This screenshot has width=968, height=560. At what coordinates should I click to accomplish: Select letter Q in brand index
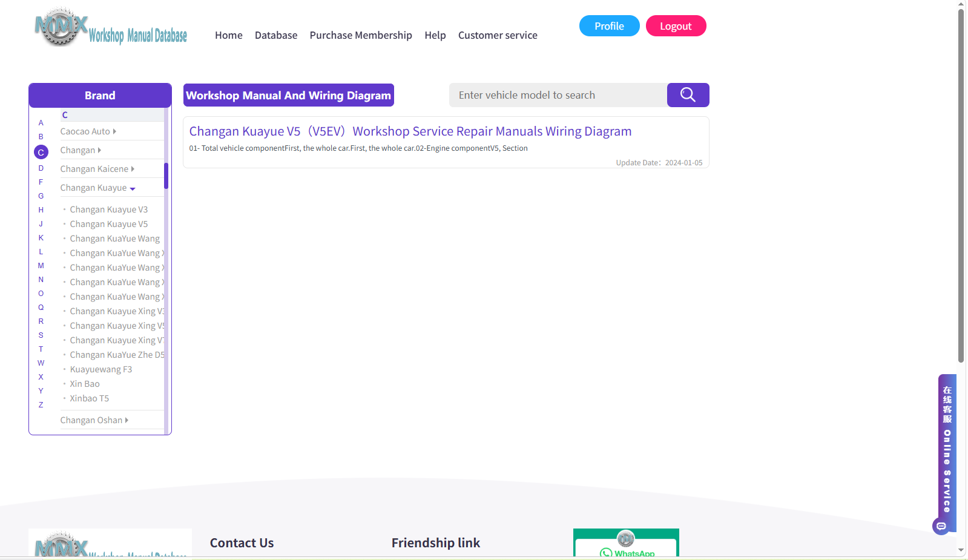tap(41, 308)
